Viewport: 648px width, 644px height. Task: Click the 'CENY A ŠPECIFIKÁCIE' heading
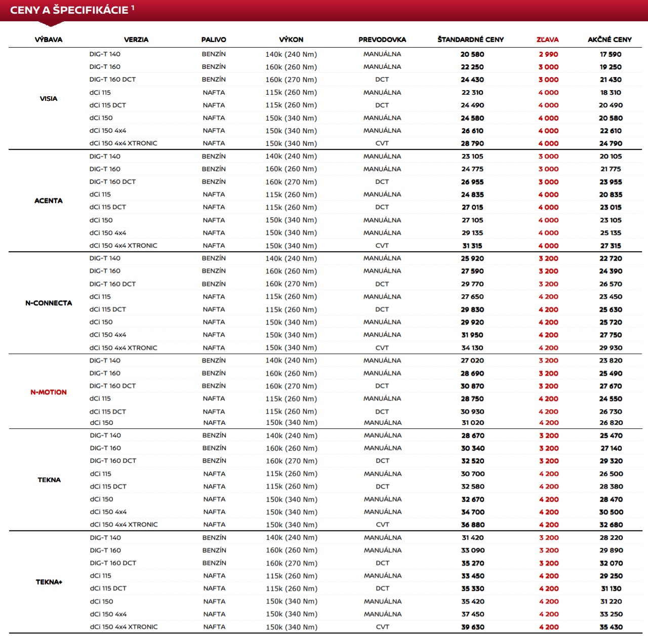pyautogui.click(x=69, y=10)
